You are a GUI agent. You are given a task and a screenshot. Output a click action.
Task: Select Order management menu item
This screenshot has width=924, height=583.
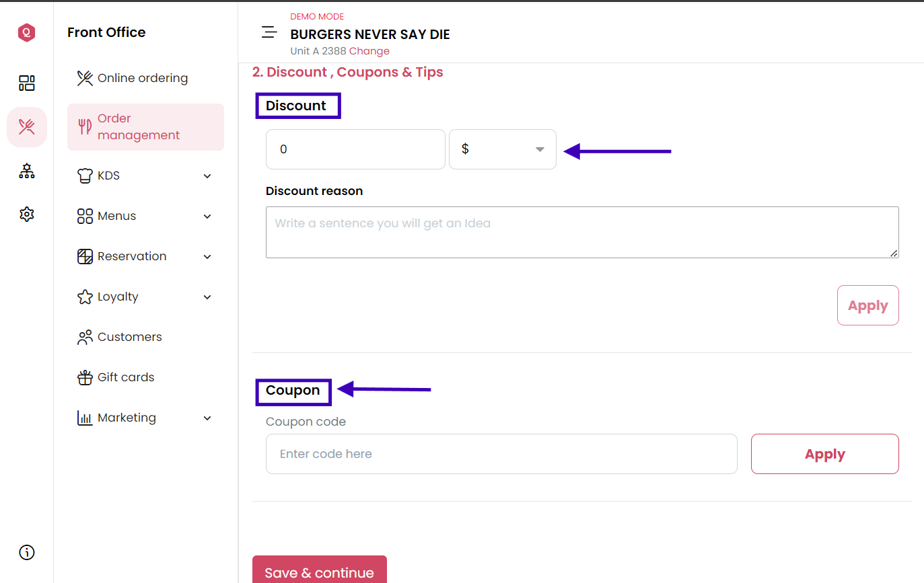click(145, 127)
